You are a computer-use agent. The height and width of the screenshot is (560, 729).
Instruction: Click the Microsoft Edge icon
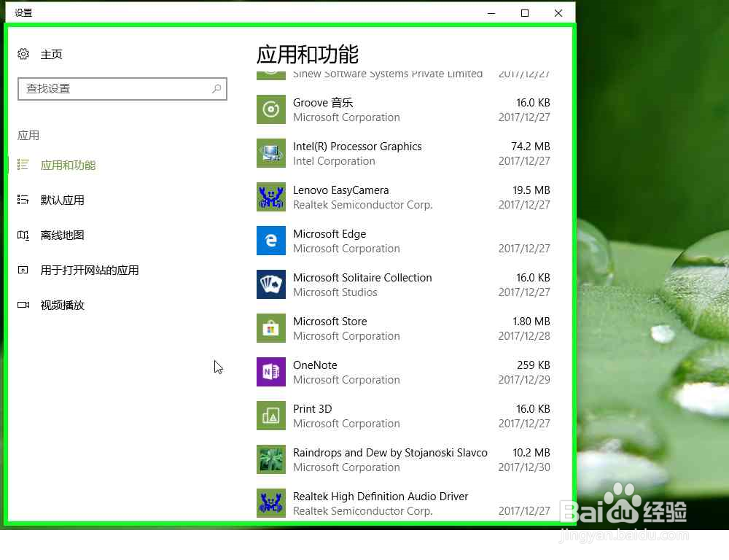(x=271, y=241)
